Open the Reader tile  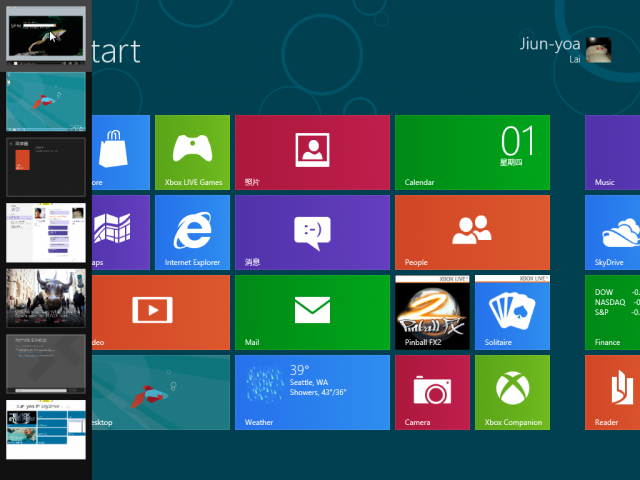coord(612,392)
